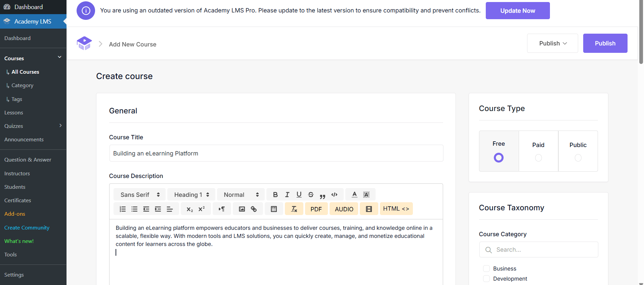Insert a video using the film icon

click(x=369, y=209)
